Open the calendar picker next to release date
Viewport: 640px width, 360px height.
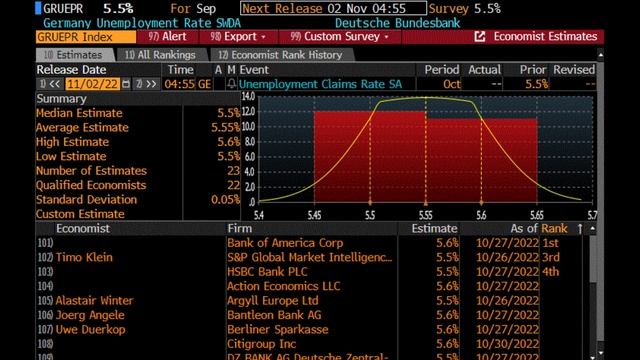point(126,84)
